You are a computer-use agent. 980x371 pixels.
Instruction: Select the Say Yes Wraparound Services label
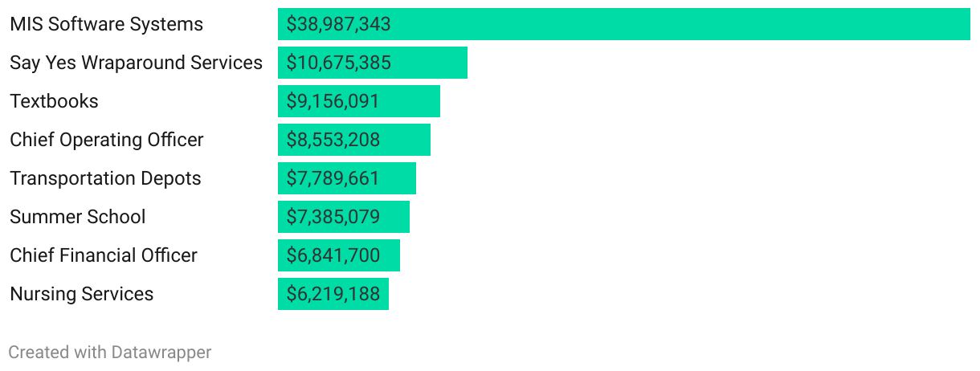click(136, 63)
